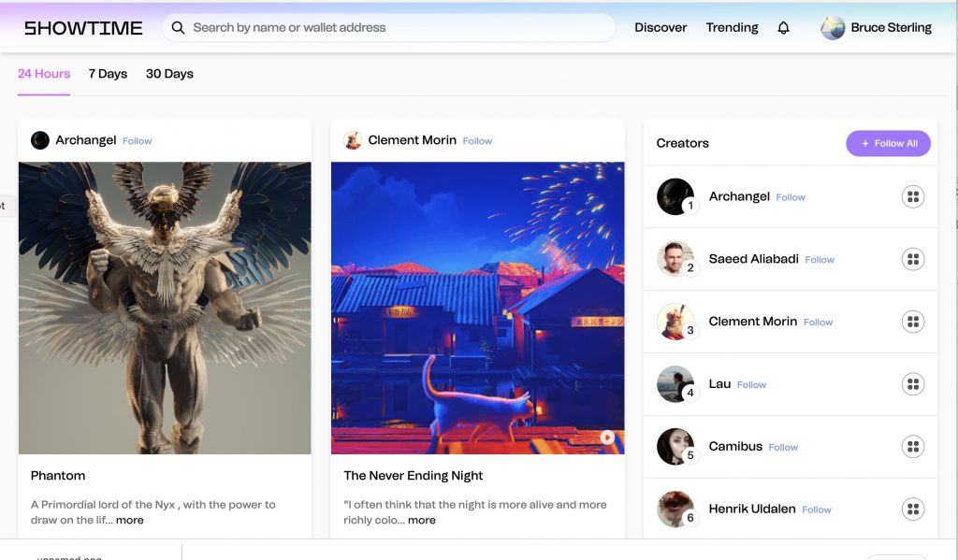
Task: Open Archangel's grid icon in Creators
Action: 913,196
